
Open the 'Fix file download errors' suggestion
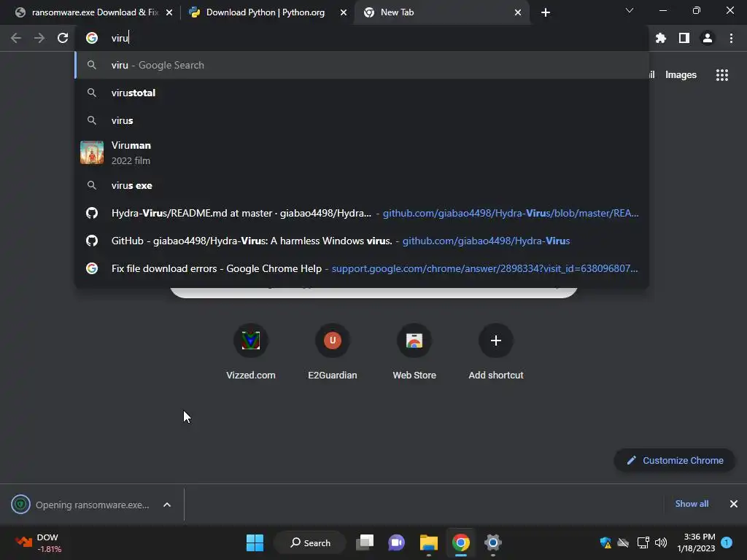pyautogui.click(x=362, y=268)
